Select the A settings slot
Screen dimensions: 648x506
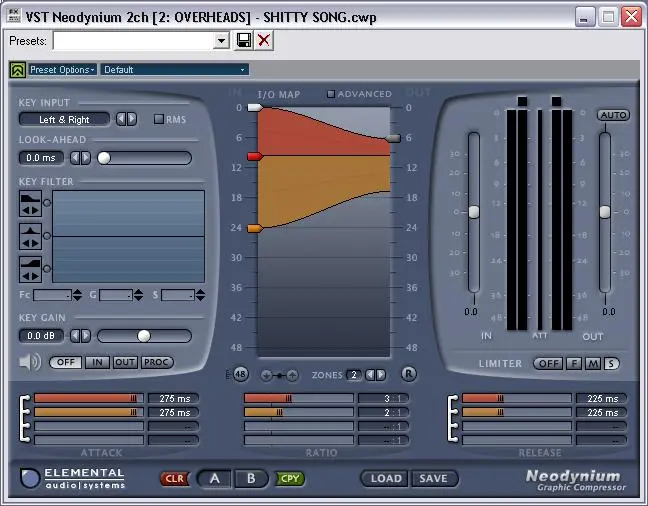215,478
